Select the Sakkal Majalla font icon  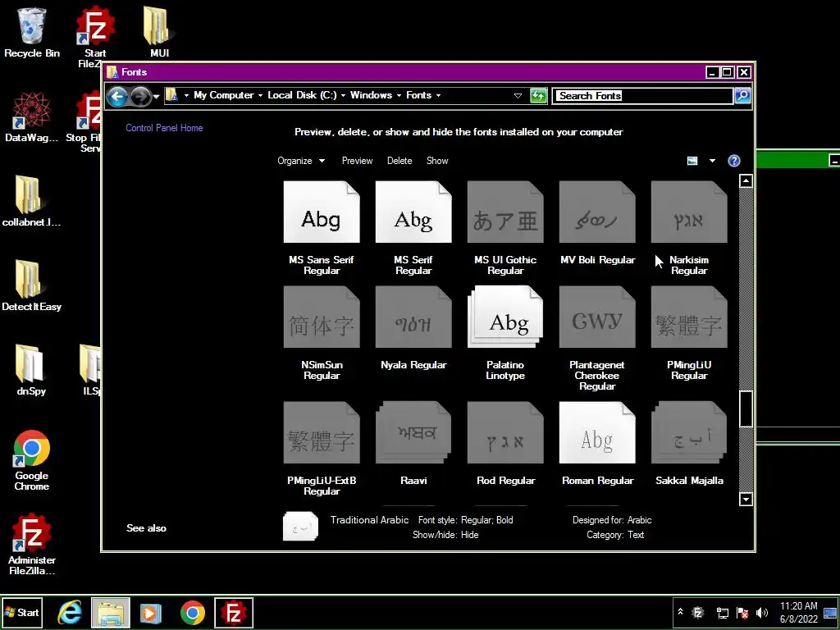pos(689,433)
